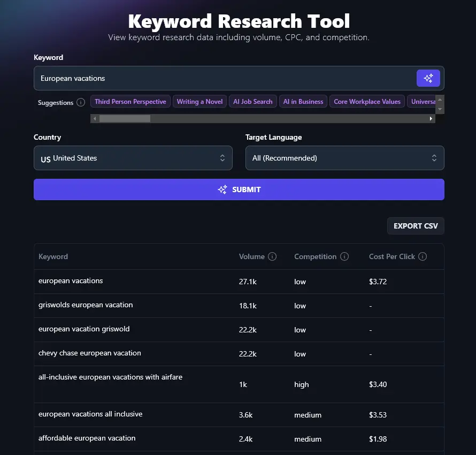
Task: Select the 'Third Person Perspective' suggestion chip
Action: 130,101
